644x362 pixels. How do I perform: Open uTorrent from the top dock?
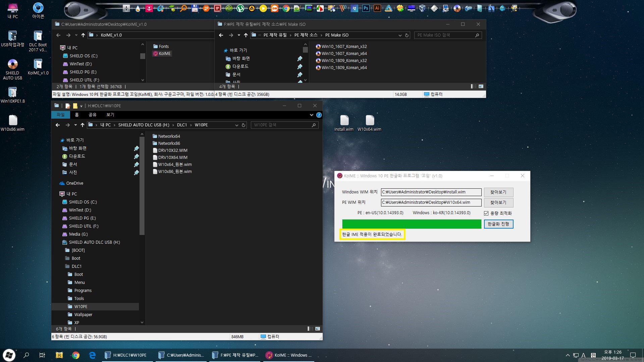240,8
